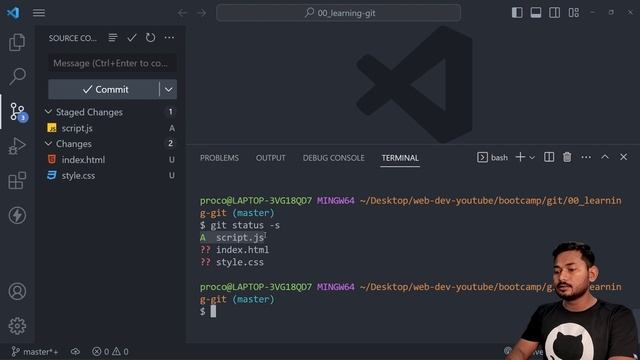Image resolution: width=640 pixels, height=360 pixels.
Task: Switch to the Debug Console tab
Action: tap(333, 158)
